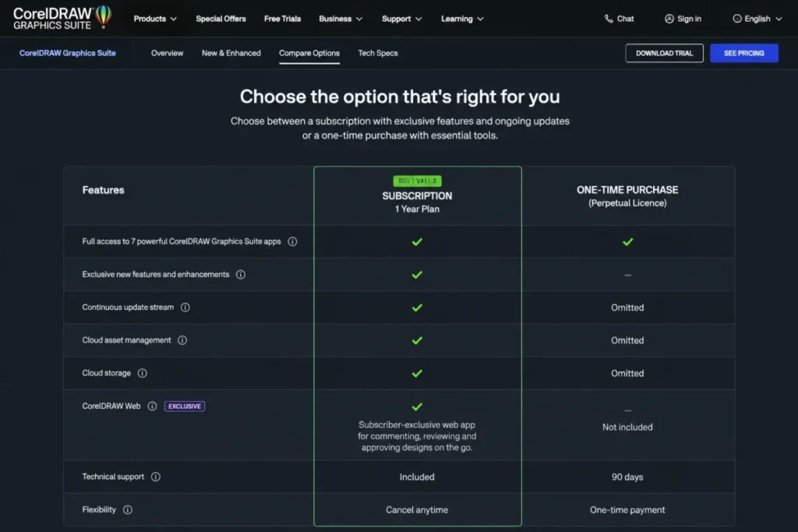The width and height of the screenshot is (798, 532).
Task: Expand the Learning dropdown menu
Action: (x=462, y=19)
